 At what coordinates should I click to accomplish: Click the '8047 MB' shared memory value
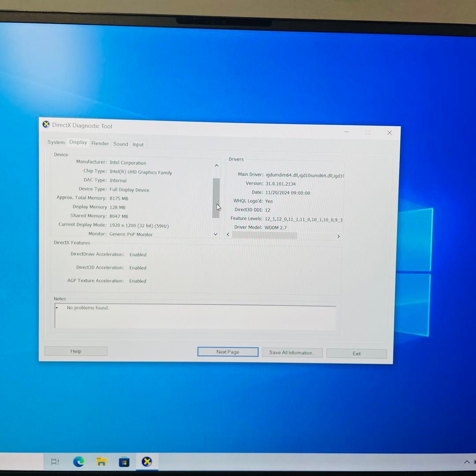click(119, 216)
